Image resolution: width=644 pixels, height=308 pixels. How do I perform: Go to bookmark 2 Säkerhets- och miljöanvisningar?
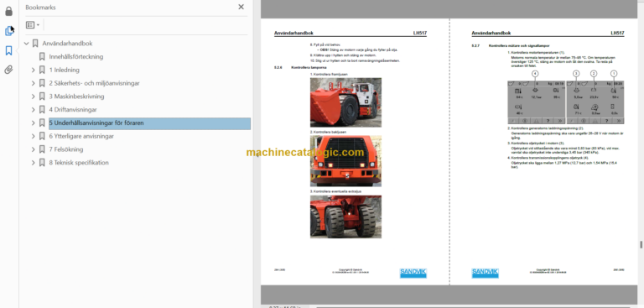point(94,83)
